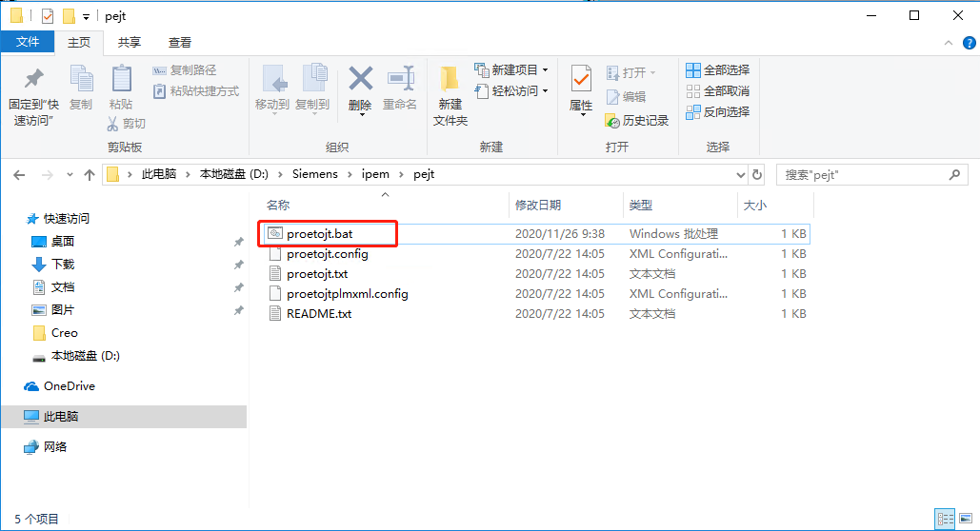The height and width of the screenshot is (531, 980).
Task: Open Explorer help question mark
Action: coord(969,43)
